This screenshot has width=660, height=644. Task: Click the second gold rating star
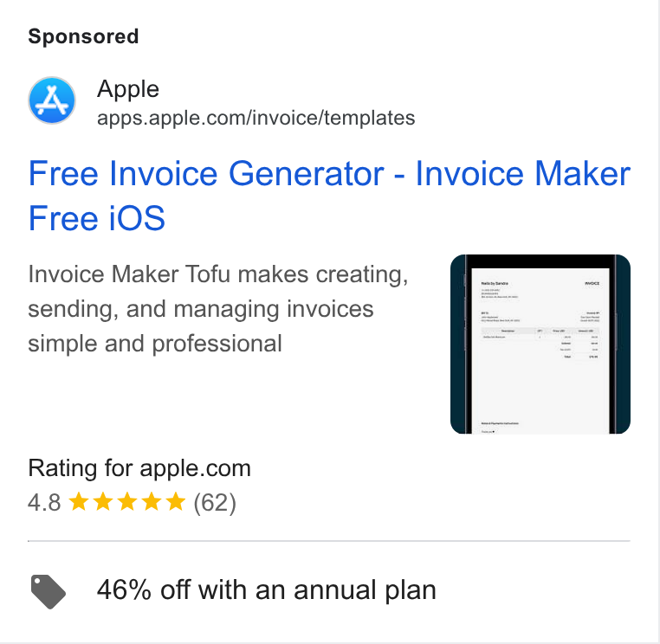click(x=103, y=502)
